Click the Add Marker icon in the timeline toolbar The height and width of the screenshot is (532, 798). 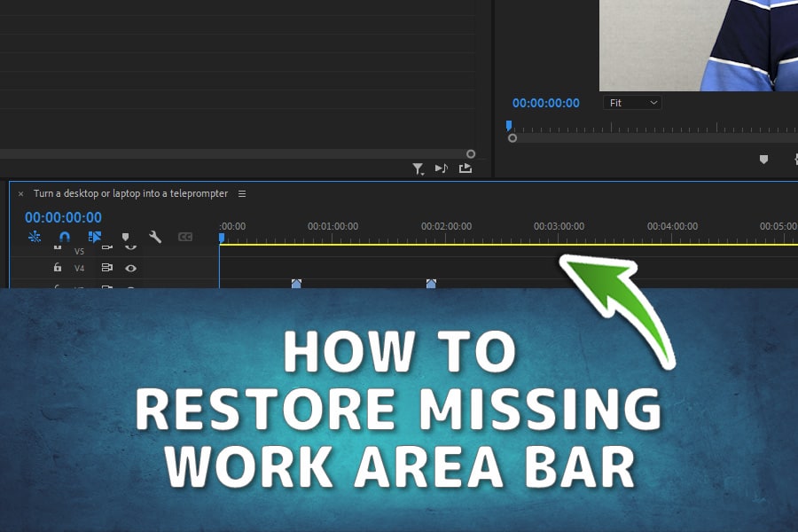(125, 237)
